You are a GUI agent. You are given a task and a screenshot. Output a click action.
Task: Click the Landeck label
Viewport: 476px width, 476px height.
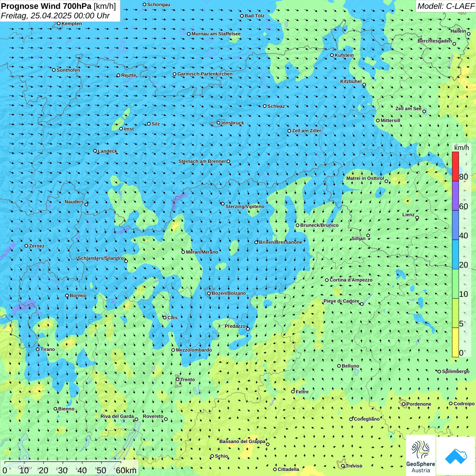pyautogui.click(x=107, y=151)
